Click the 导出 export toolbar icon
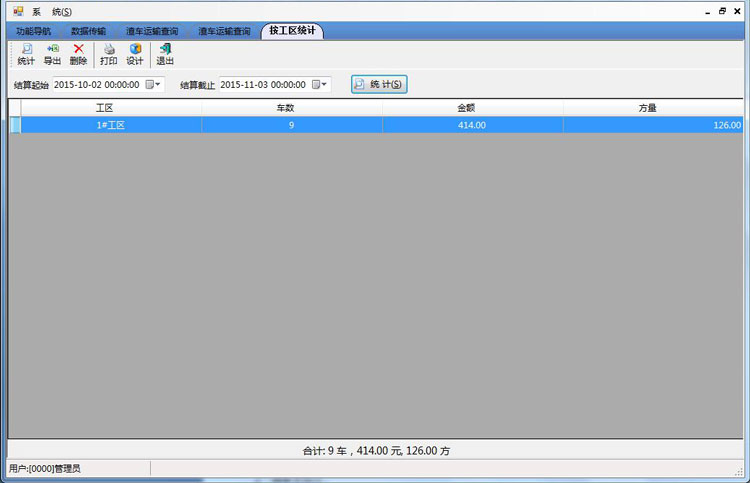The width and height of the screenshot is (750, 483). (52, 54)
